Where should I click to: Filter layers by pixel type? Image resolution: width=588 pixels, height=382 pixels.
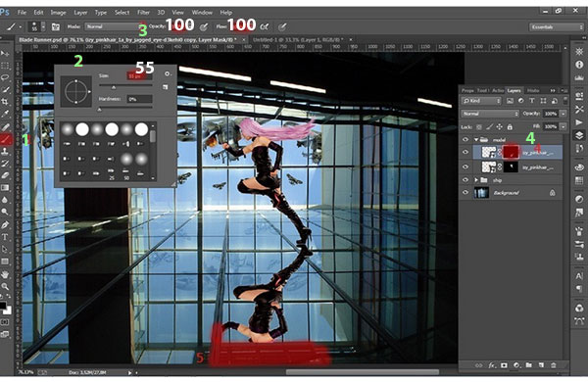510,101
